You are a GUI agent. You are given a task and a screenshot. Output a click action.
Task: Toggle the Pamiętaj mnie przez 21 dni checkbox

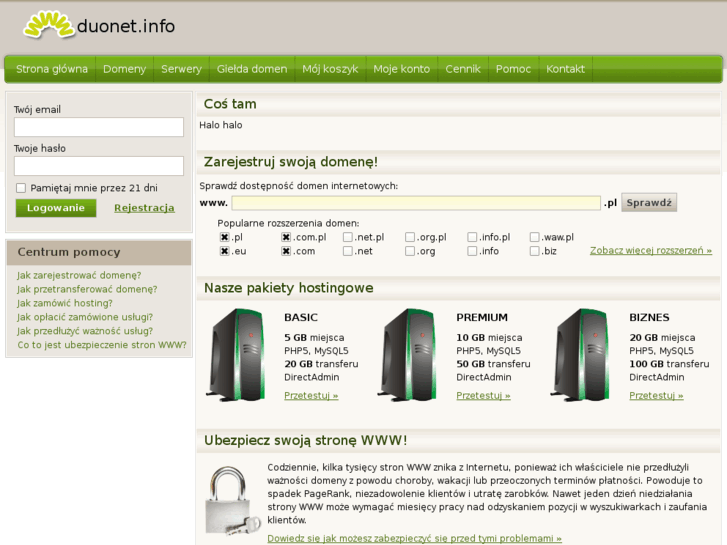(x=21, y=188)
